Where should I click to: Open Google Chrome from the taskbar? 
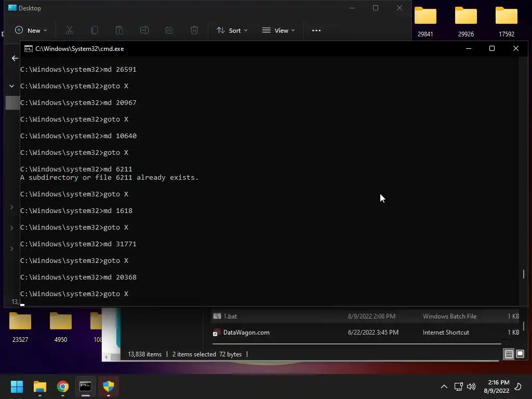[63, 387]
